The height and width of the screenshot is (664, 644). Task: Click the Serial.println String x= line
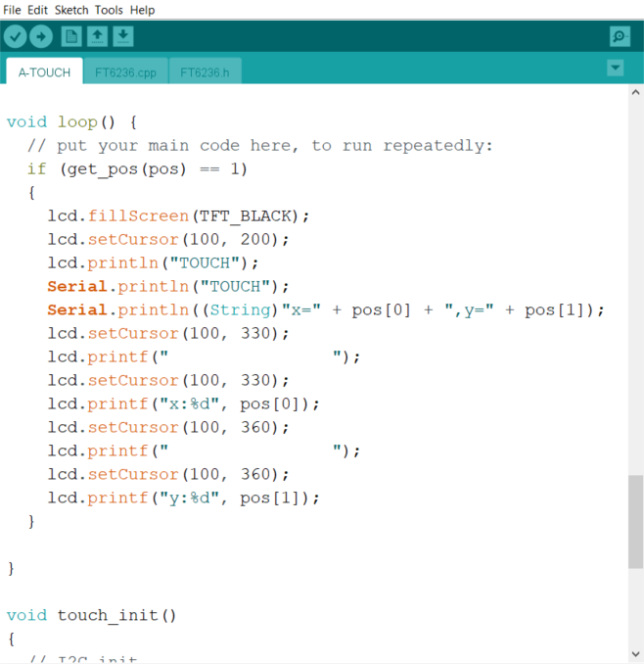[x=326, y=310]
